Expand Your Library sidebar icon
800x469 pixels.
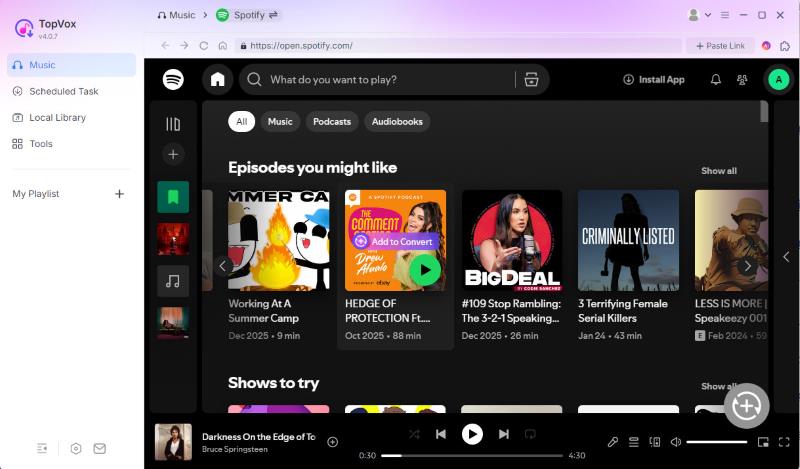(173, 124)
